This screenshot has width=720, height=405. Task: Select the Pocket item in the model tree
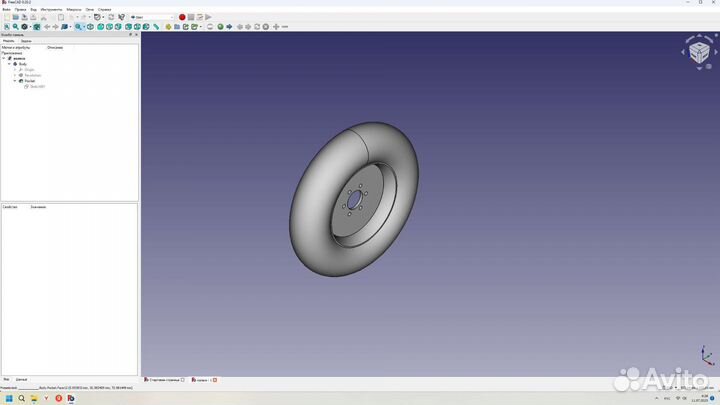[29, 81]
